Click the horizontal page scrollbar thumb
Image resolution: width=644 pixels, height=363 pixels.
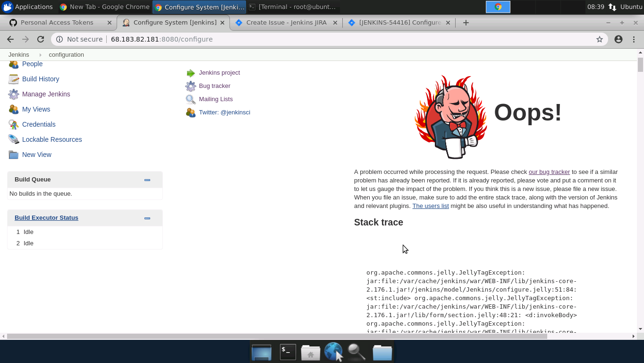(277, 337)
